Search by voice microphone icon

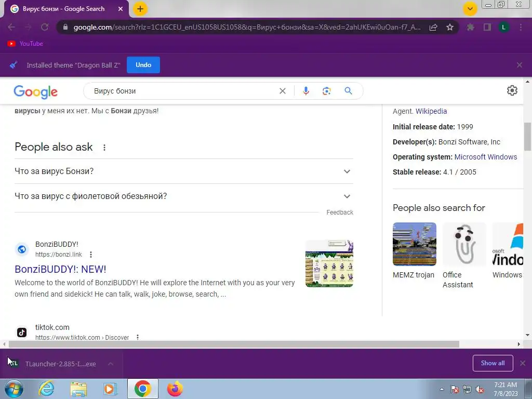[305, 91]
